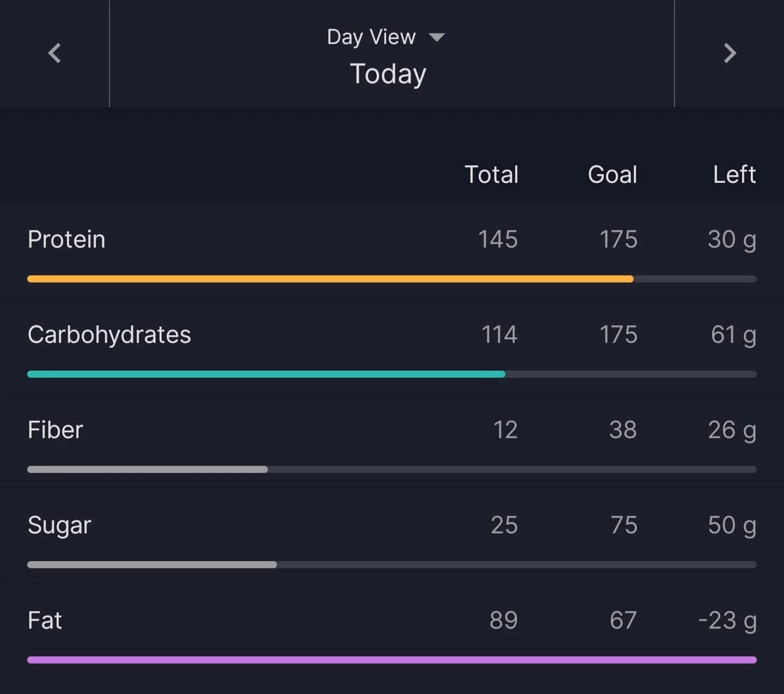Open the Carbohydrates nutrient row
Screen dimensions: 784x694
tap(392, 345)
